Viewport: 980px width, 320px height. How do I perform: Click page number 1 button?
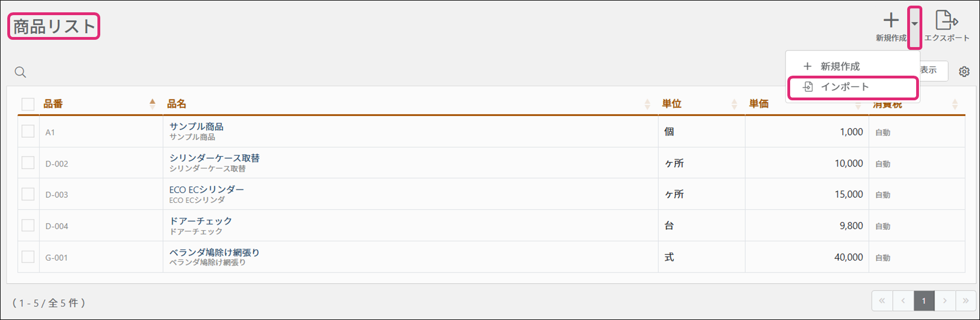tap(924, 301)
